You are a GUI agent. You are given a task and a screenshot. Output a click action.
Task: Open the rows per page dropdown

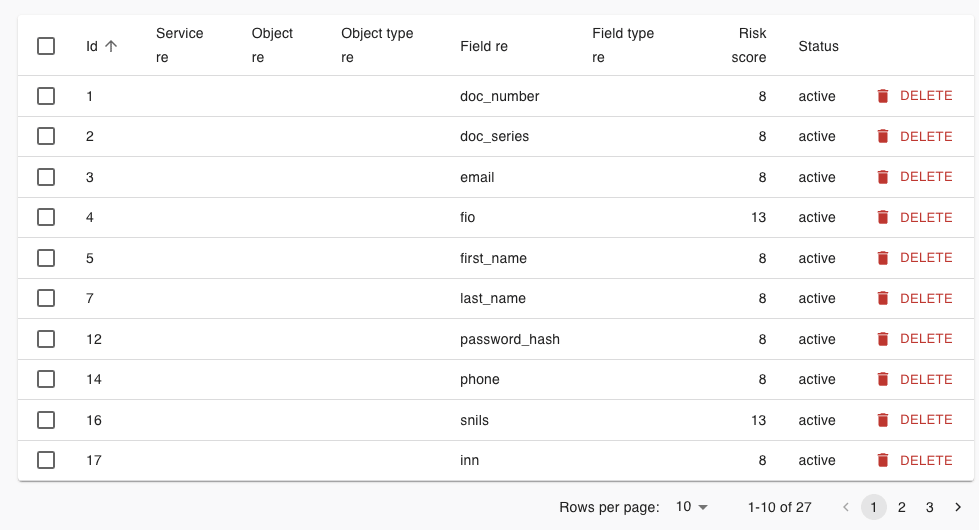692,507
